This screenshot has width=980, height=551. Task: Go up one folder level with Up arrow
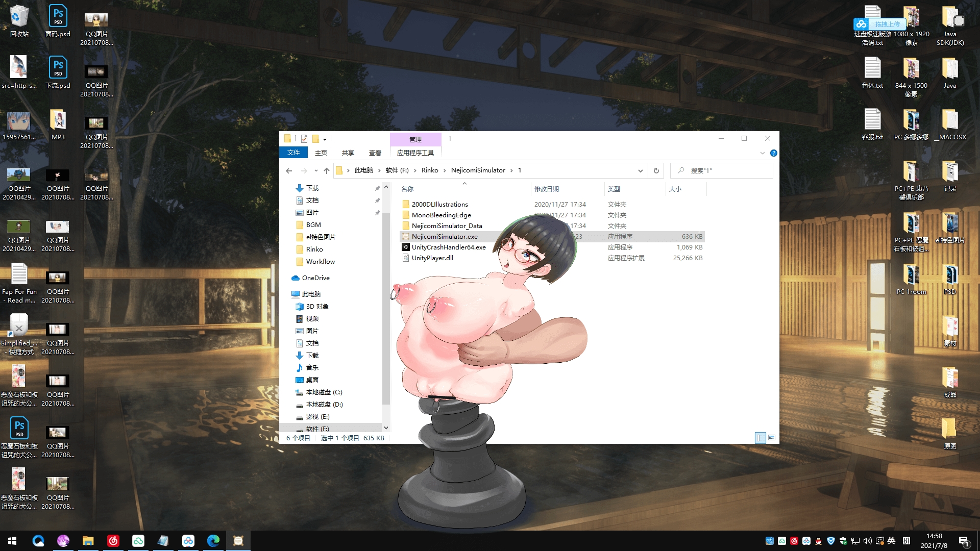(327, 171)
